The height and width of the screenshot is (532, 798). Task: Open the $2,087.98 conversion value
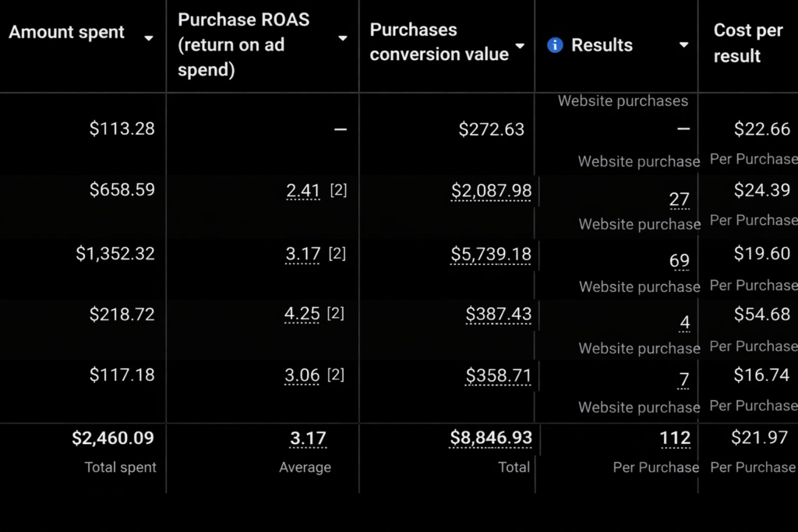pyautogui.click(x=491, y=191)
